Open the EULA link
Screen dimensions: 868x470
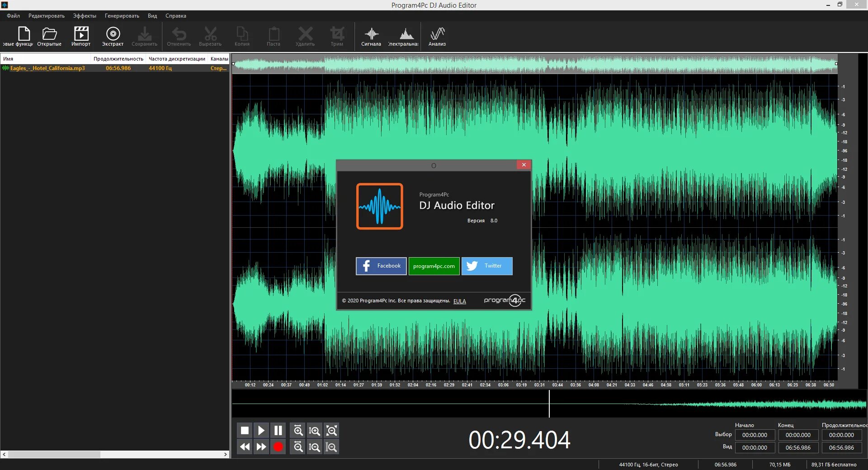460,301
